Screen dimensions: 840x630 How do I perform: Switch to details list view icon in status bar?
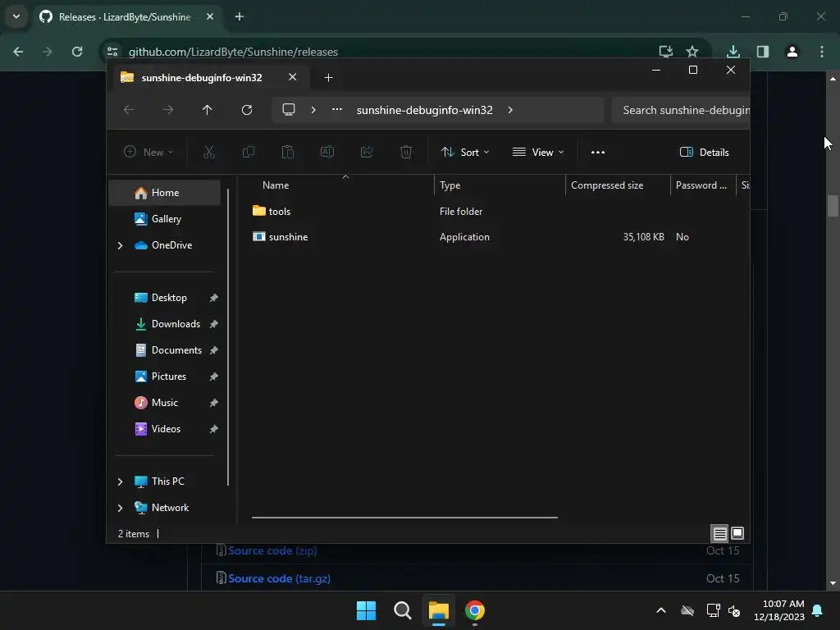719,533
